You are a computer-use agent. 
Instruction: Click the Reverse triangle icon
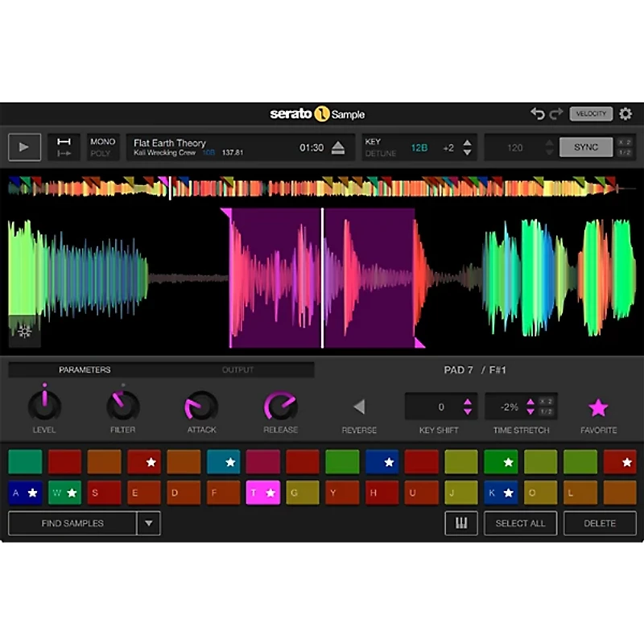tap(359, 407)
